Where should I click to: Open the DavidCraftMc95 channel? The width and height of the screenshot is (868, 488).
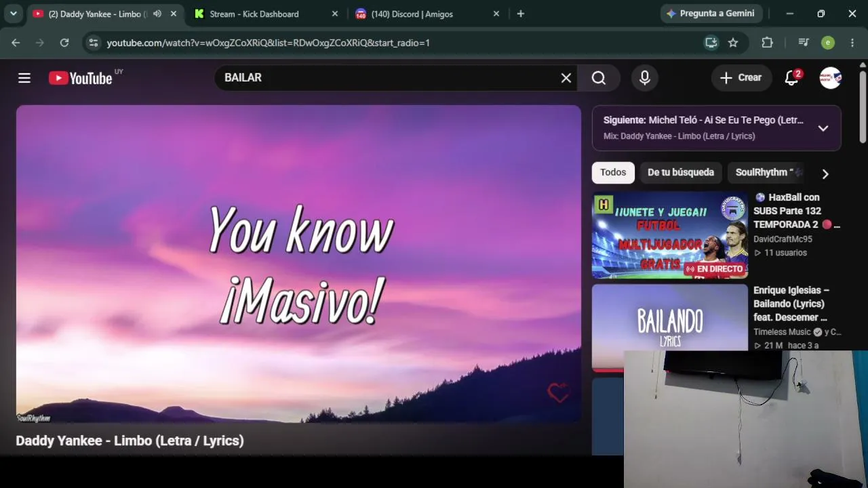pyautogui.click(x=783, y=239)
